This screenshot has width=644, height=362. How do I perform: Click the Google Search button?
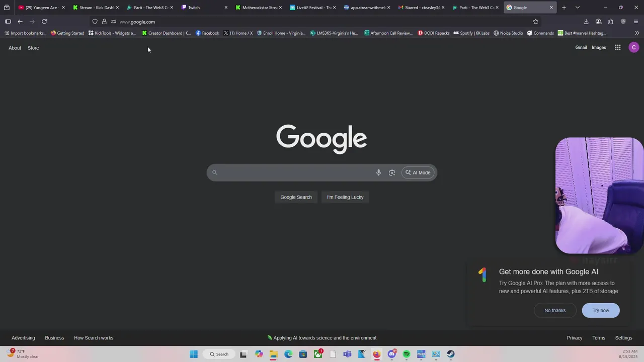coord(296,197)
